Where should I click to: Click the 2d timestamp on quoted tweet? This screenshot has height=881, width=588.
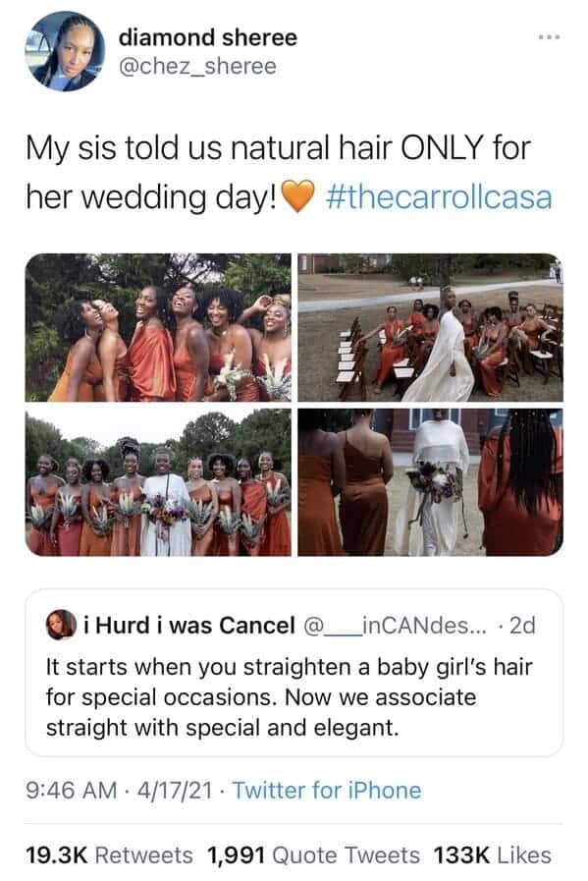[522, 626]
